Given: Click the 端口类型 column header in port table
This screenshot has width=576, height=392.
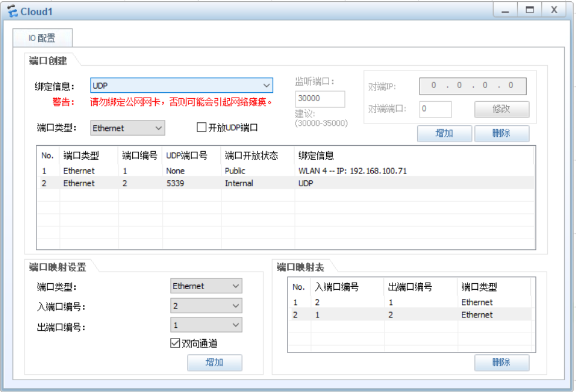Looking at the screenshot, I should click(x=89, y=155).
